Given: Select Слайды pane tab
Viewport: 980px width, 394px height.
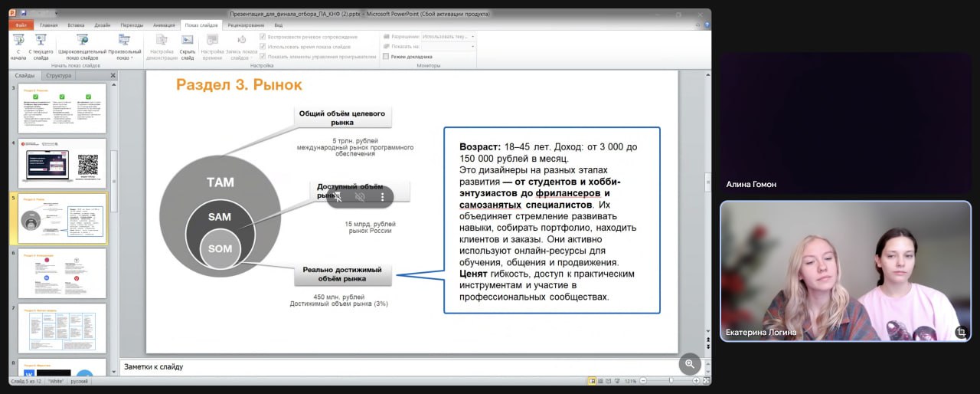Looking at the screenshot, I should pos(24,76).
